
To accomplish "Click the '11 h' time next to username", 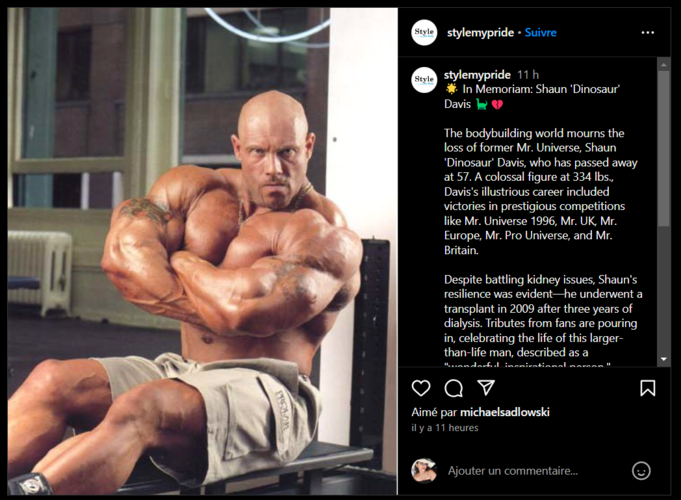I will (x=528, y=75).
